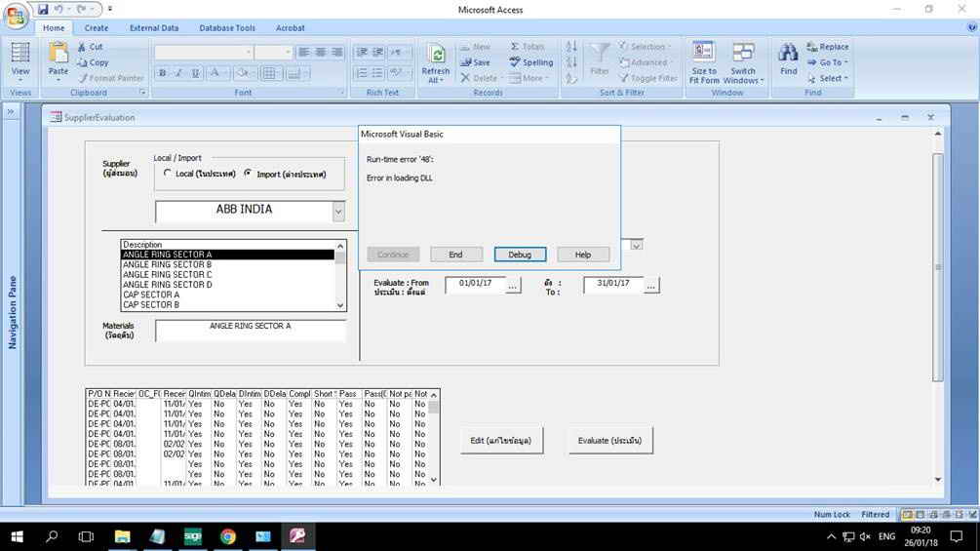Image resolution: width=980 pixels, height=551 pixels.
Task: Select the Import radio option
Action: 248,173
